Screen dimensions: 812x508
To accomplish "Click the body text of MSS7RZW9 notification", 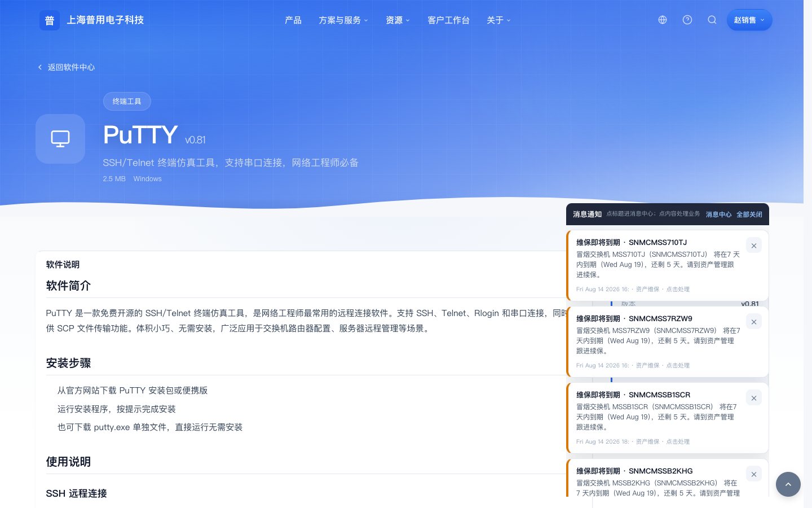I will 658,341.
